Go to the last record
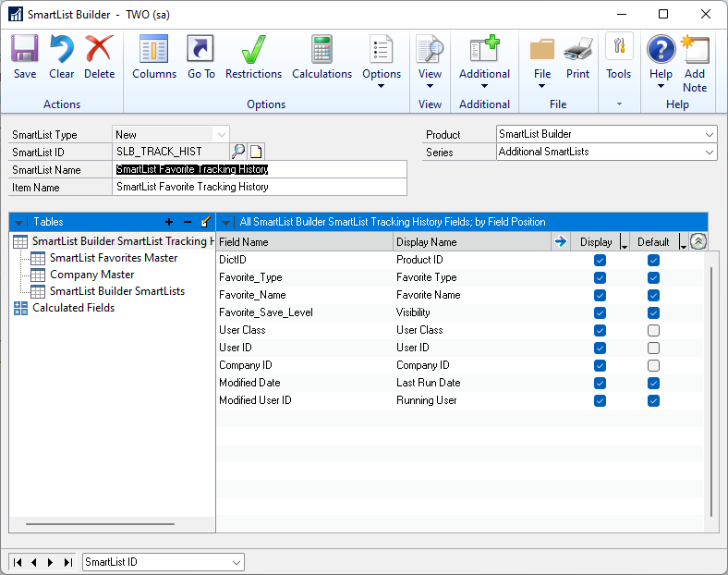This screenshot has width=728, height=575. (68, 562)
